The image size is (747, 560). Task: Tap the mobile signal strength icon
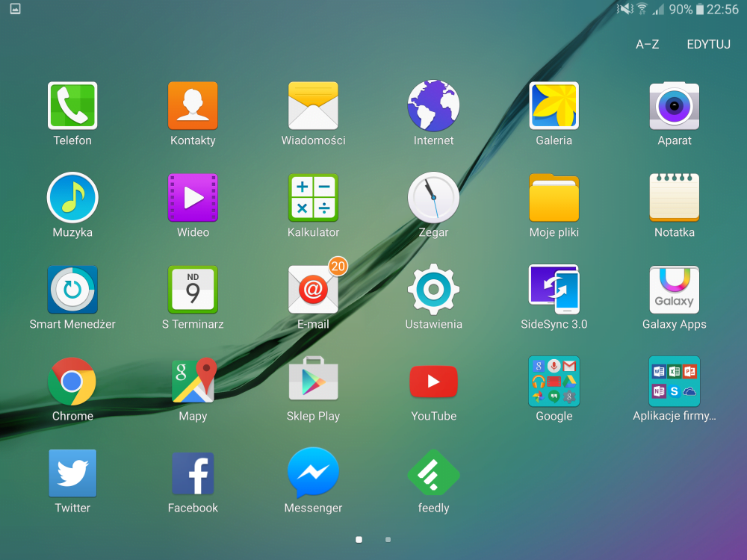pos(658,9)
